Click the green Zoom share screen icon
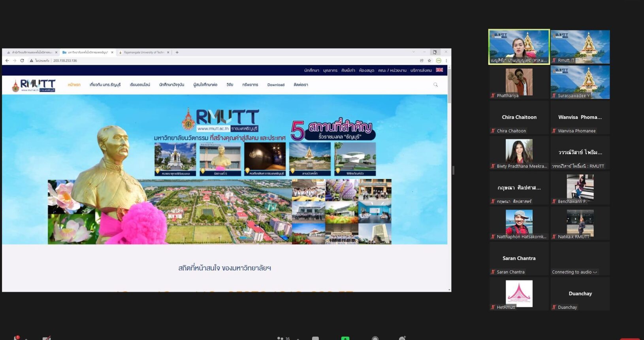Image resolution: width=644 pixels, height=340 pixels. 345,338
